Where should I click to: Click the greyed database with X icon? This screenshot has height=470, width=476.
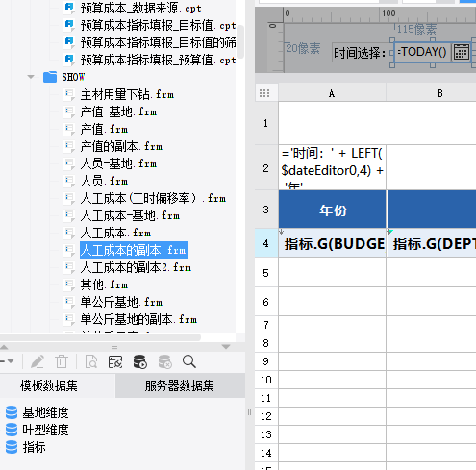(x=165, y=361)
